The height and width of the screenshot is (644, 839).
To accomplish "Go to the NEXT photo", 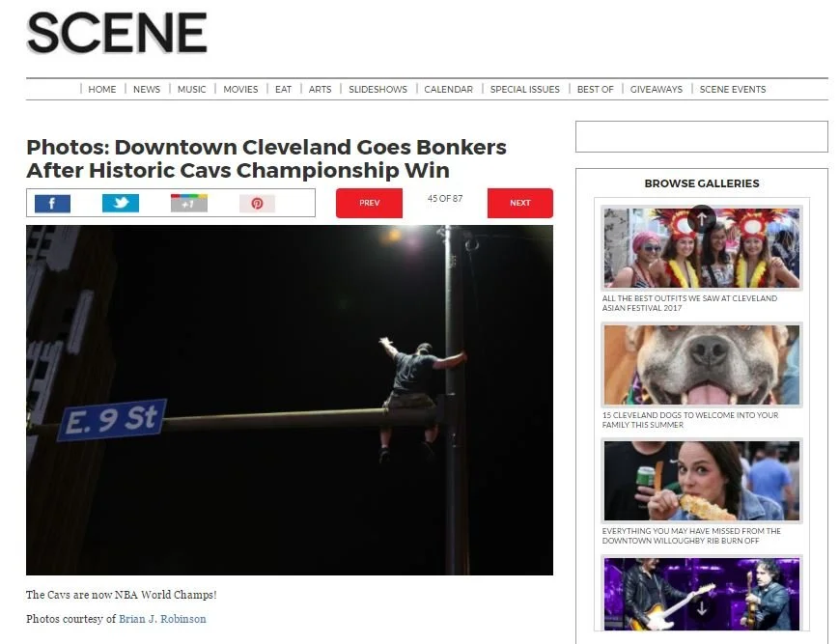I will coord(520,203).
